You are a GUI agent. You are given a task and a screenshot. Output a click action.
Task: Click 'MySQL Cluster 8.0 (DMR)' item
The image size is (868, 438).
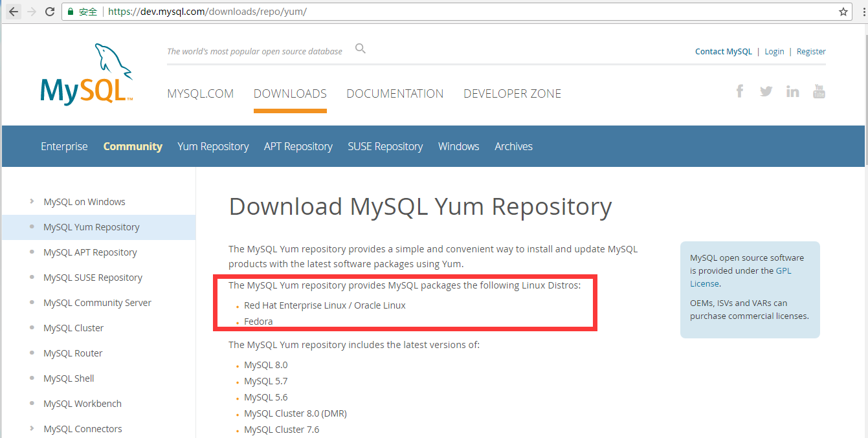tap(295, 413)
